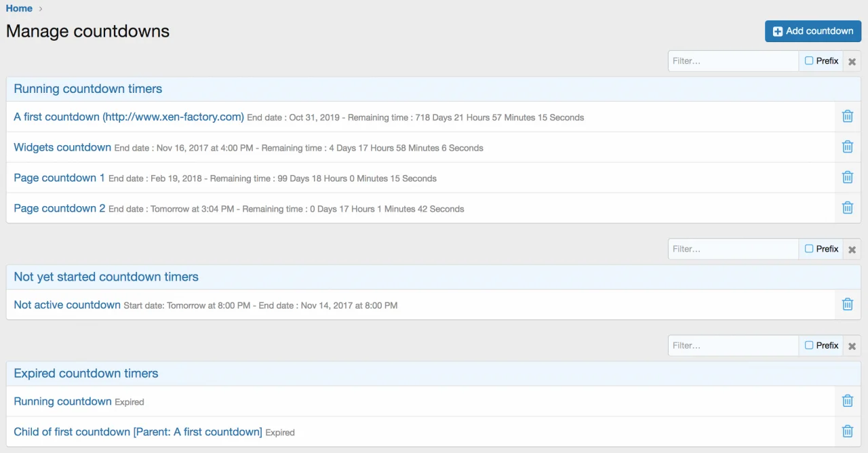868x453 pixels.
Task: Toggle Prefix checkbox above Not yet started timers
Action: [809, 249]
